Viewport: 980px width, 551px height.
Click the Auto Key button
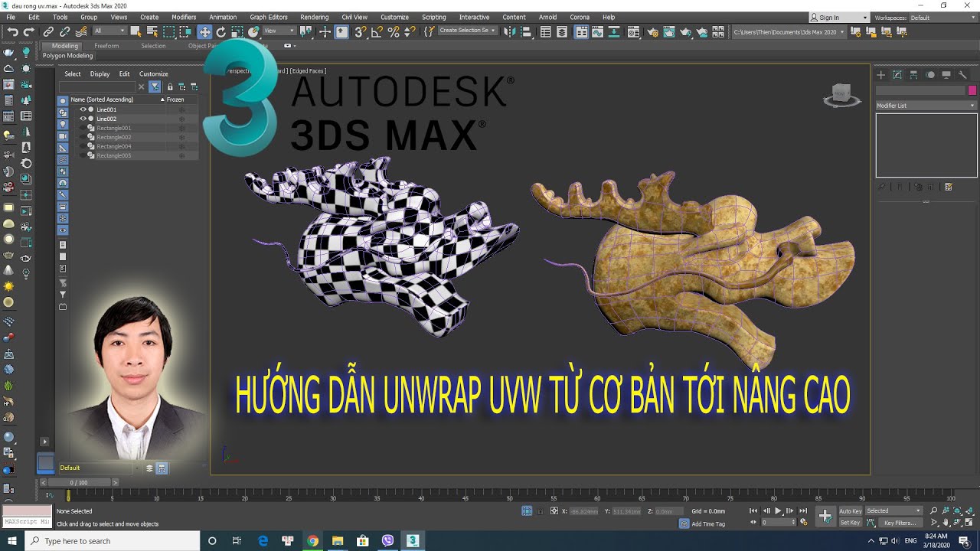coord(851,510)
